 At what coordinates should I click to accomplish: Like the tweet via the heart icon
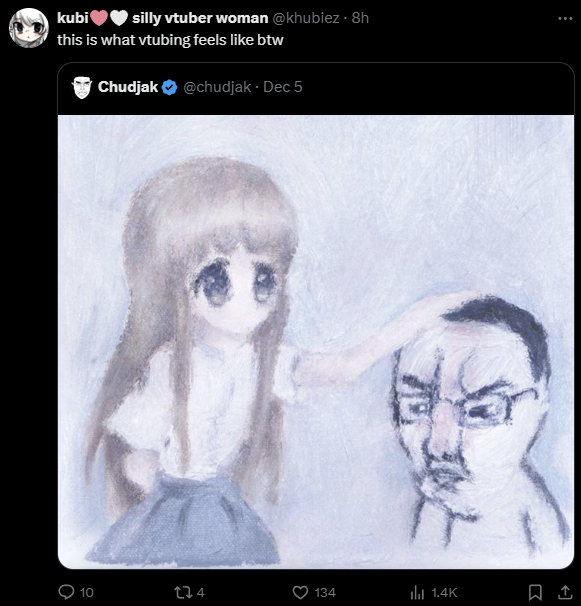(300, 592)
